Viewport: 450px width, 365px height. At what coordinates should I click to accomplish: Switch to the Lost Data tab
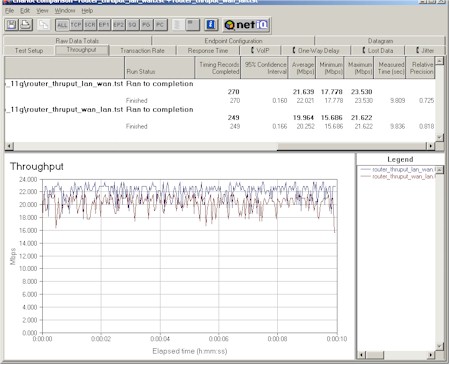(378, 51)
